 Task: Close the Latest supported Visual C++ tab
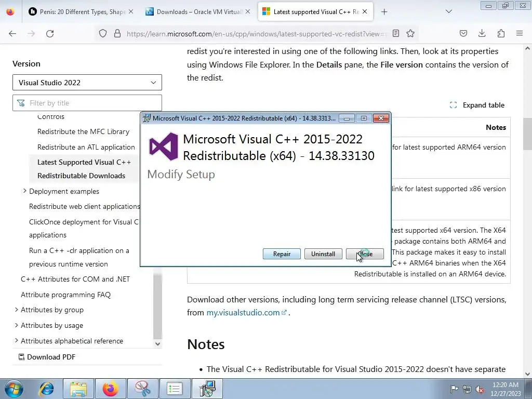point(365,11)
